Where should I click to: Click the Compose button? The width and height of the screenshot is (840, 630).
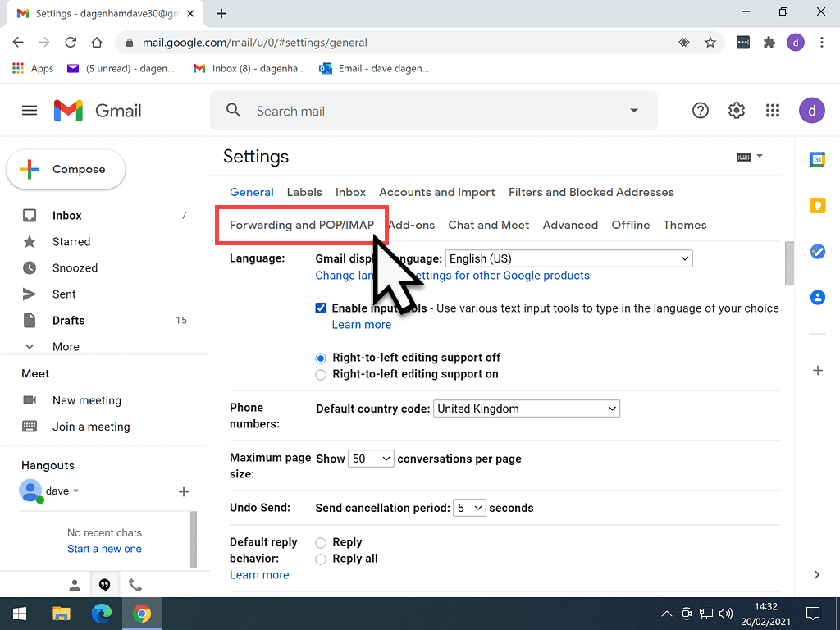pyautogui.click(x=66, y=170)
